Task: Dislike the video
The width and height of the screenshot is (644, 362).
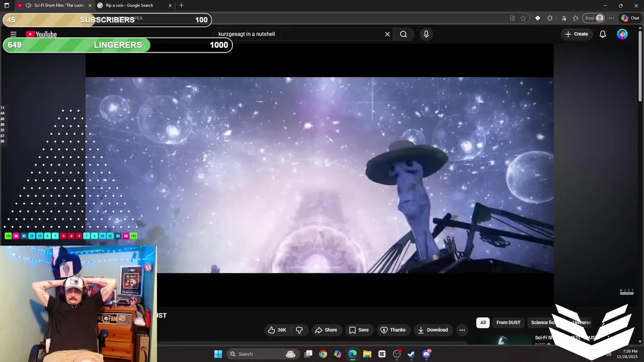Action: point(299,330)
